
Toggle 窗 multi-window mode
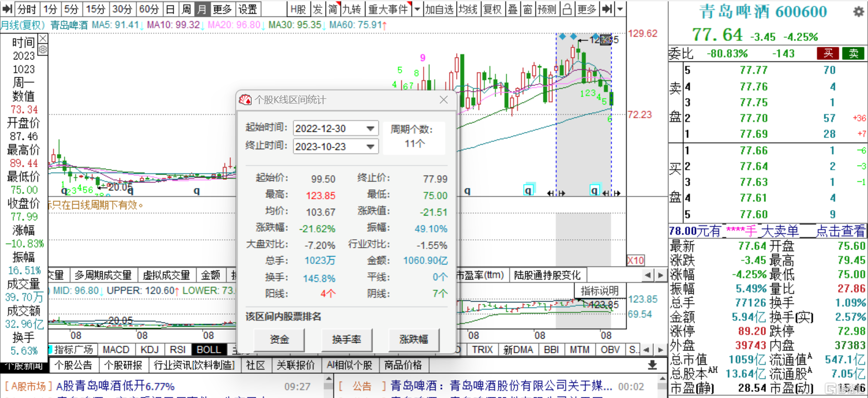point(527,9)
